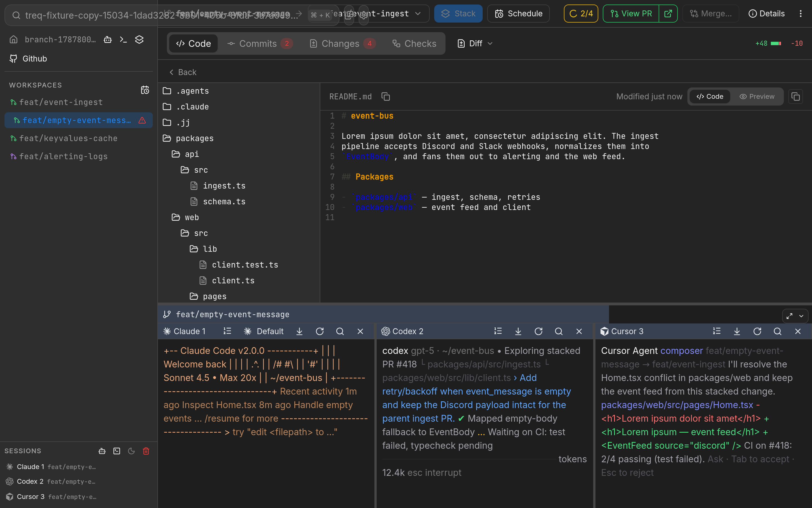The width and height of the screenshot is (812, 508).
Task: Click the 2/4 checks status badge
Action: point(581,14)
